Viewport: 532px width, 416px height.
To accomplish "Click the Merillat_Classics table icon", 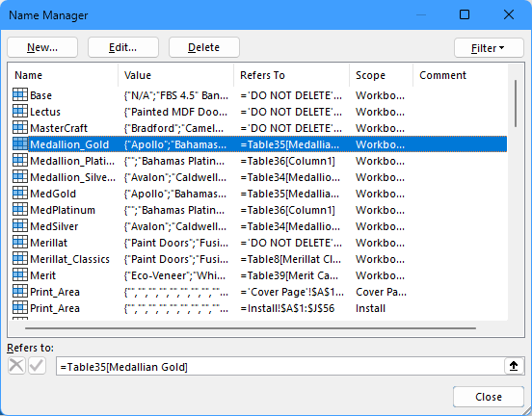I will [x=20, y=258].
